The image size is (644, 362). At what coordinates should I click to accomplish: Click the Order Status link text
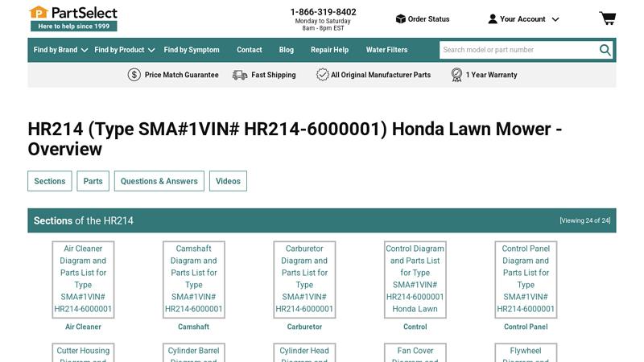tap(428, 19)
